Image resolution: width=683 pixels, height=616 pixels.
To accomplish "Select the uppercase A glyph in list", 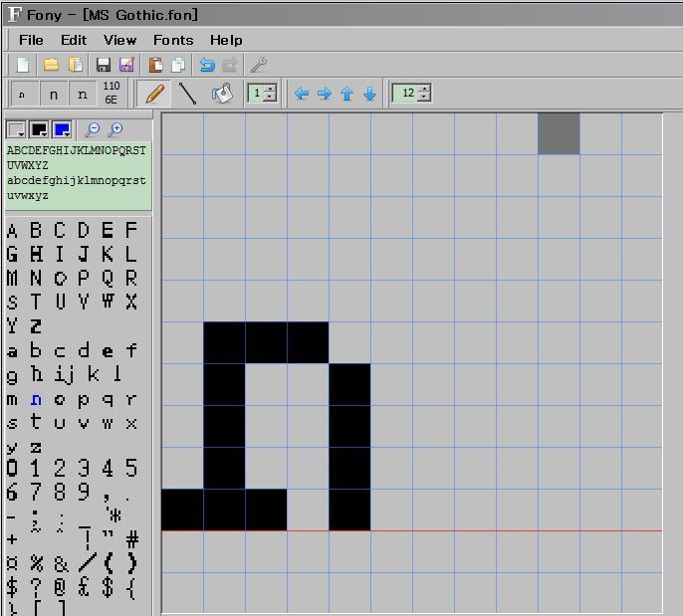I will (12, 231).
